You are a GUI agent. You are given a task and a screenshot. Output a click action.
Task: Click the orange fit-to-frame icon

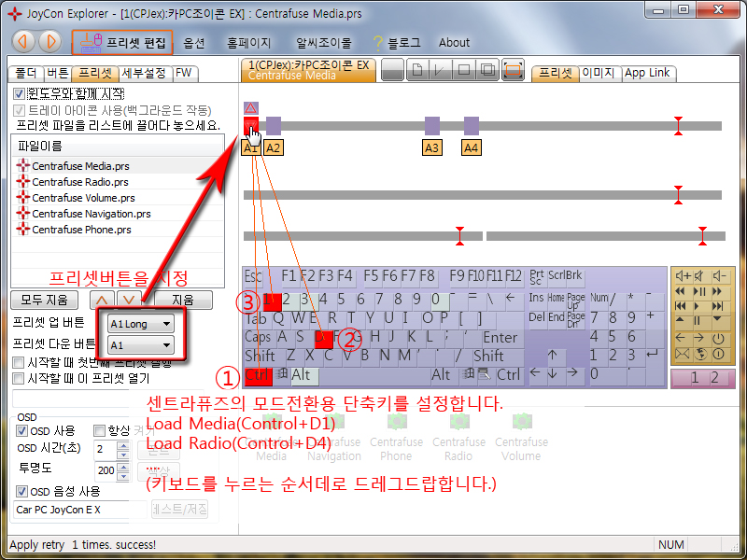coord(513,71)
